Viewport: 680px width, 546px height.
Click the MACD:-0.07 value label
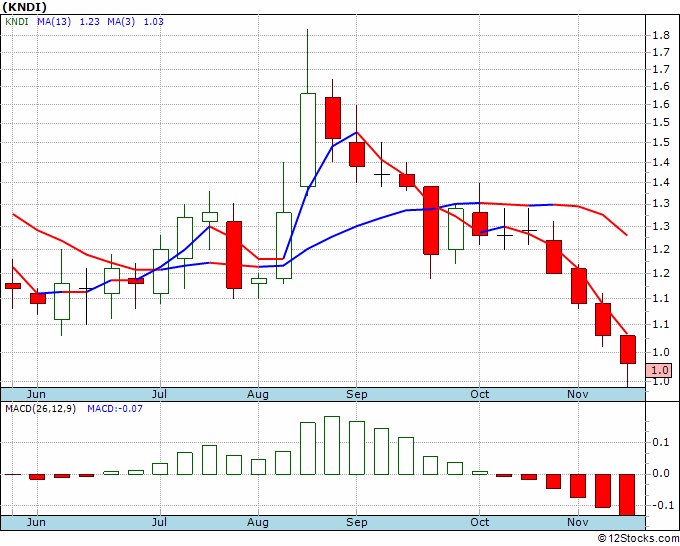click(115, 409)
